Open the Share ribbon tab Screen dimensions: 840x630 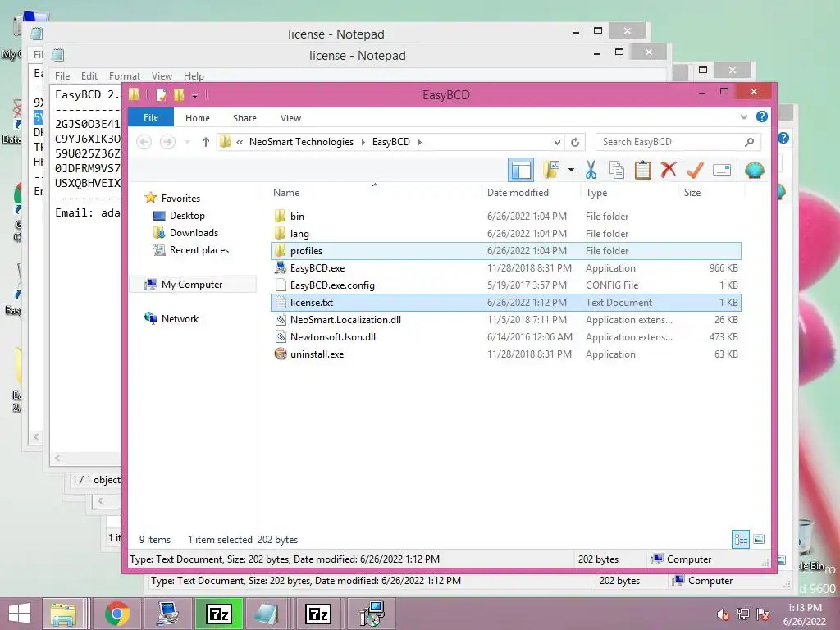coord(244,118)
